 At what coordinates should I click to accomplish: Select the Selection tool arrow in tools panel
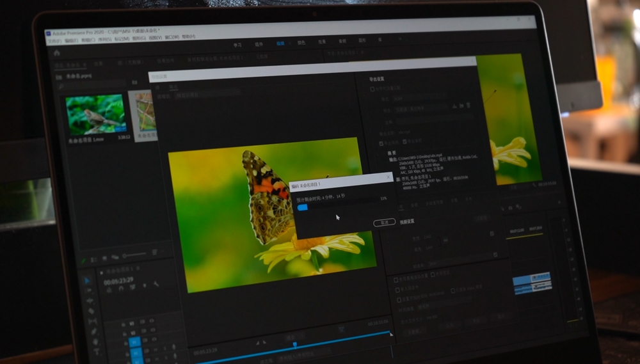click(87, 281)
